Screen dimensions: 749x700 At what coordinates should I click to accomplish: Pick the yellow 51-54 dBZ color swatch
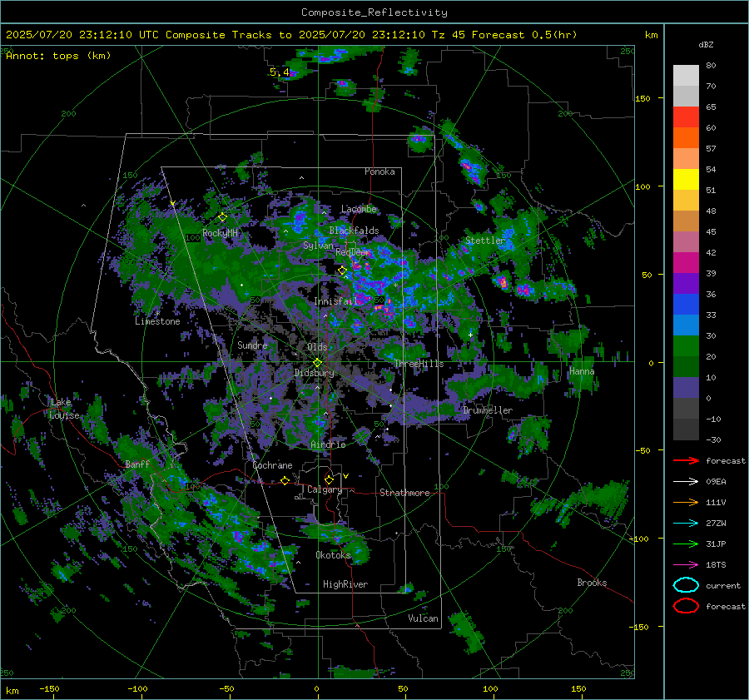coord(686,180)
